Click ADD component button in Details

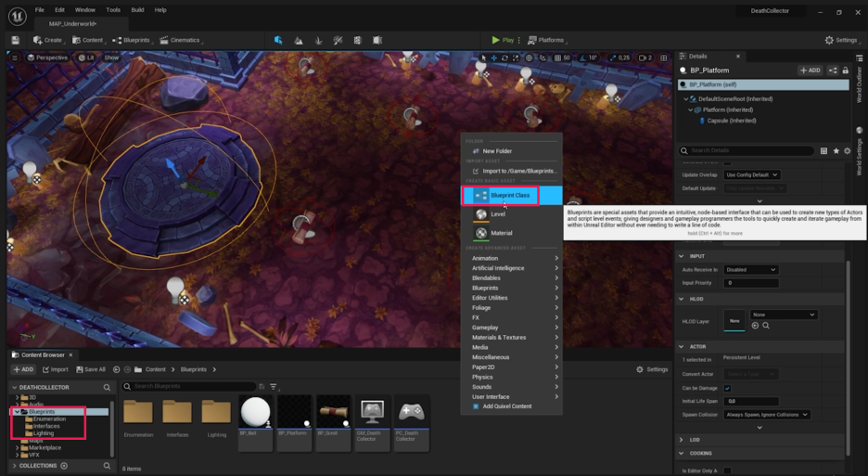click(810, 71)
